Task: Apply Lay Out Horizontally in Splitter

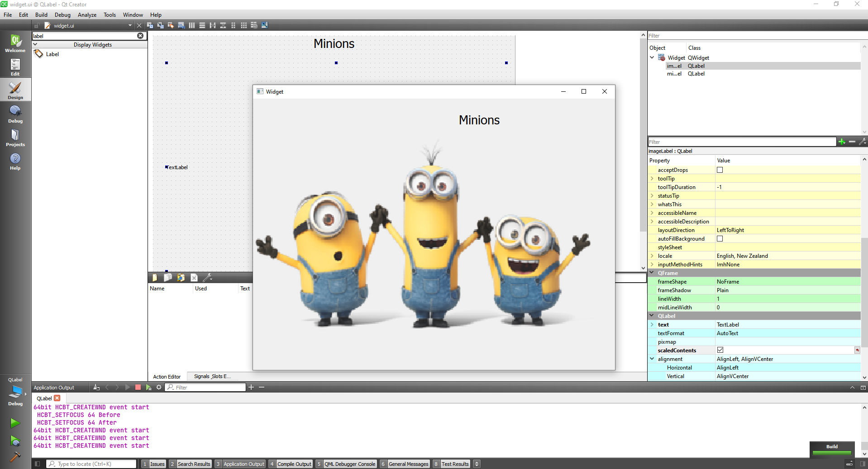Action: 213,25
